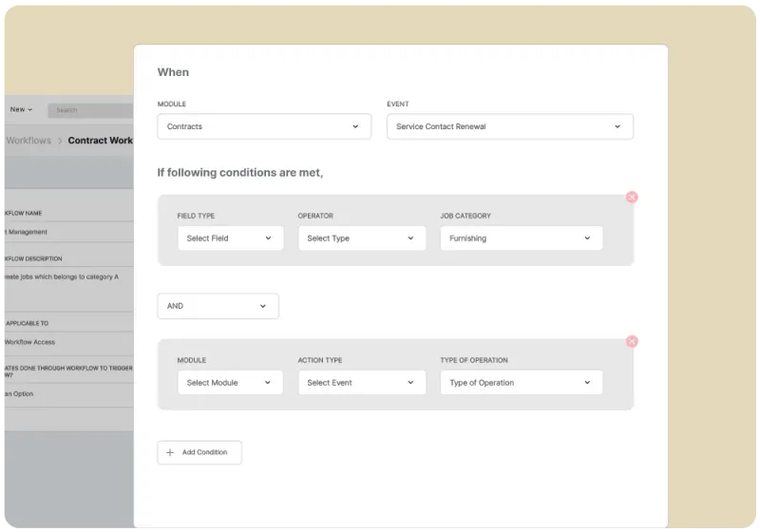Open the Action Type Select Event dropdown
760x532 pixels.
point(361,383)
